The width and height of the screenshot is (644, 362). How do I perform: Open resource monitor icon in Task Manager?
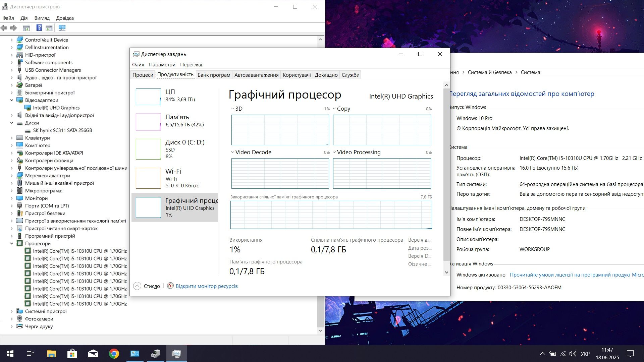coord(170,286)
